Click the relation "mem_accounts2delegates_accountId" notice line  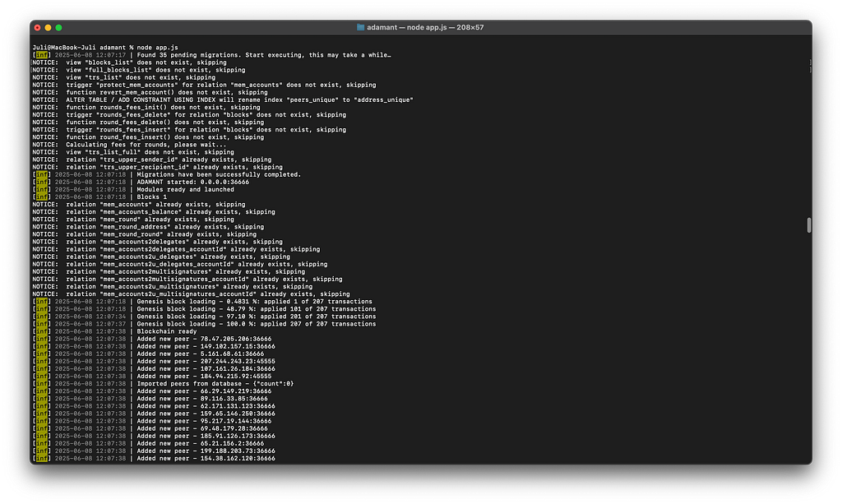176,250
